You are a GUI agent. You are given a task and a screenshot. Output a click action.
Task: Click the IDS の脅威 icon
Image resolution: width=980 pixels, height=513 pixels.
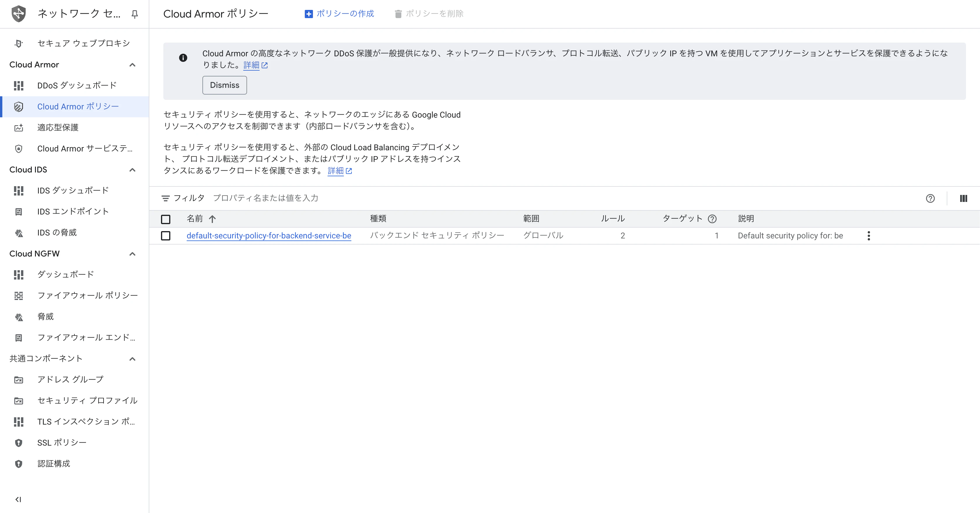click(x=19, y=233)
